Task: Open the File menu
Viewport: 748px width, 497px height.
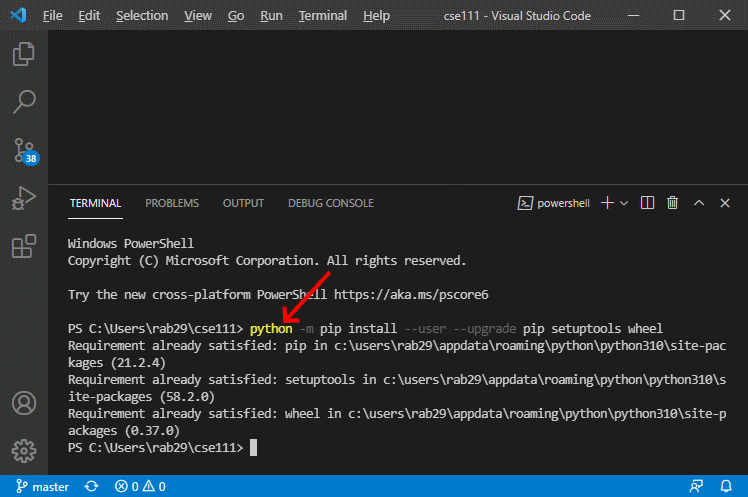Action: coord(52,16)
